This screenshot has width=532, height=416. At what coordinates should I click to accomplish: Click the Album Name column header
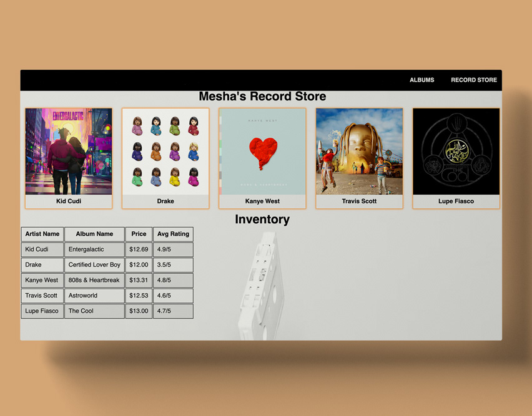click(94, 234)
